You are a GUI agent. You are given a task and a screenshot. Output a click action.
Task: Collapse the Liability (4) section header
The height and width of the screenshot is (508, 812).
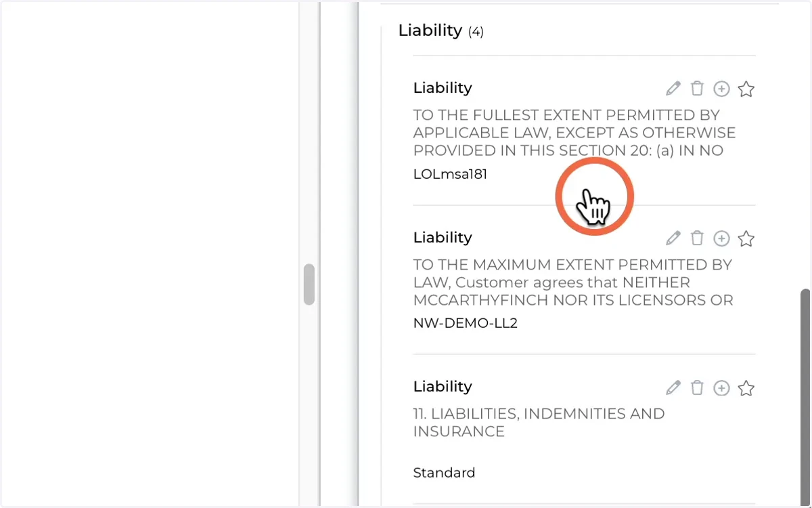click(x=441, y=30)
